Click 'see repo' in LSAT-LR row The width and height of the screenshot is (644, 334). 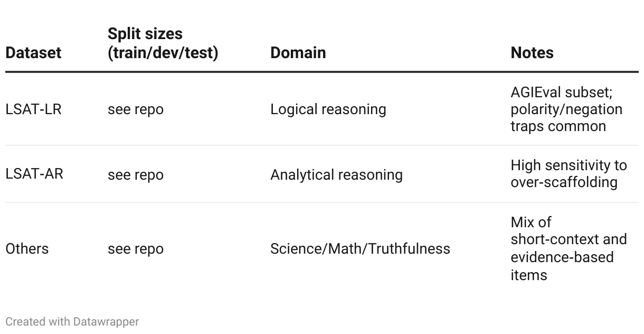pos(136,109)
